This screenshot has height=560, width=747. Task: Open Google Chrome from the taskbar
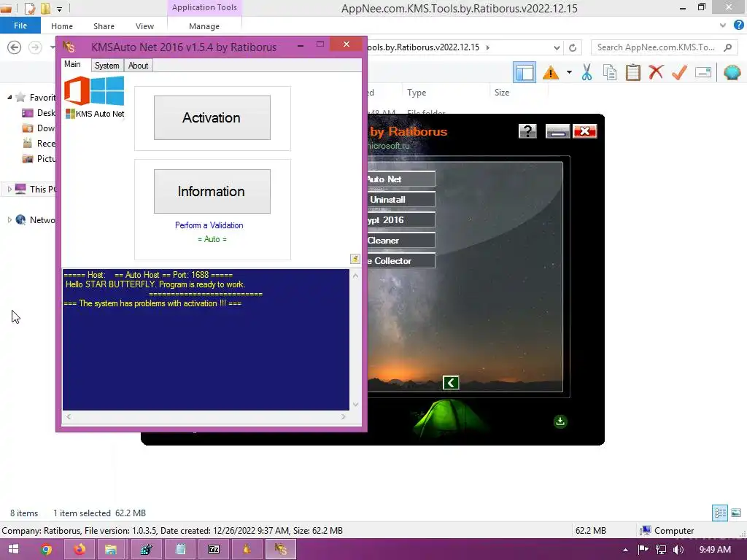point(46,549)
